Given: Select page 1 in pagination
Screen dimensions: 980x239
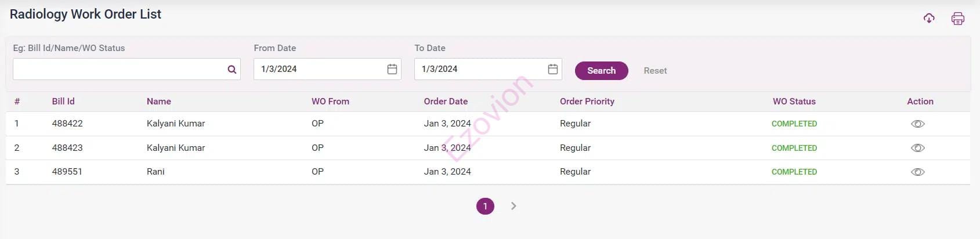Looking at the screenshot, I should pyautogui.click(x=485, y=206).
